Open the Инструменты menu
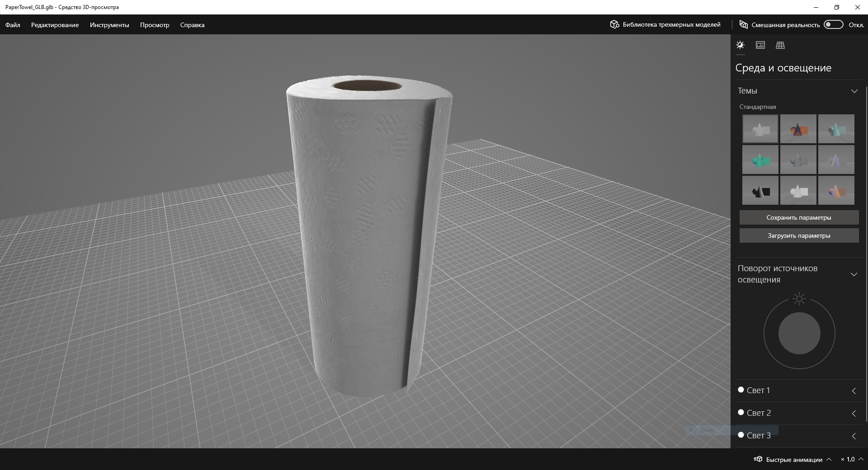This screenshot has width=868, height=470. click(x=109, y=25)
